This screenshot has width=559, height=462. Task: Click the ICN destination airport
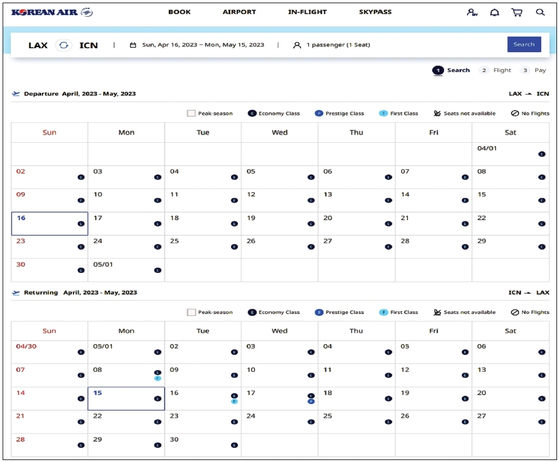(88, 45)
